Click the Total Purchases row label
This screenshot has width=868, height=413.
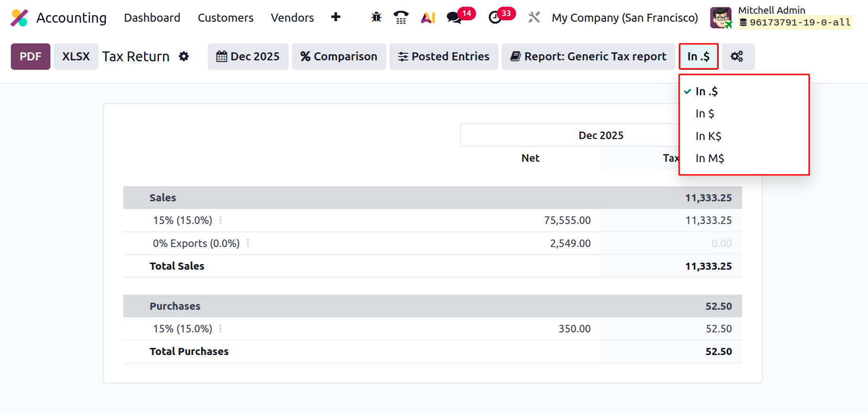tap(189, 351)
